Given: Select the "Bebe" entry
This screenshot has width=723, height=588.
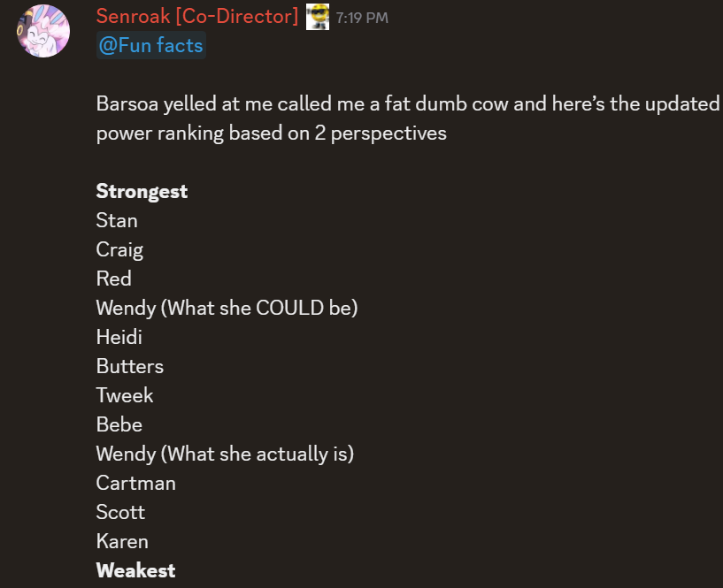Looking at the screenshot, I should tap(119, 424).
